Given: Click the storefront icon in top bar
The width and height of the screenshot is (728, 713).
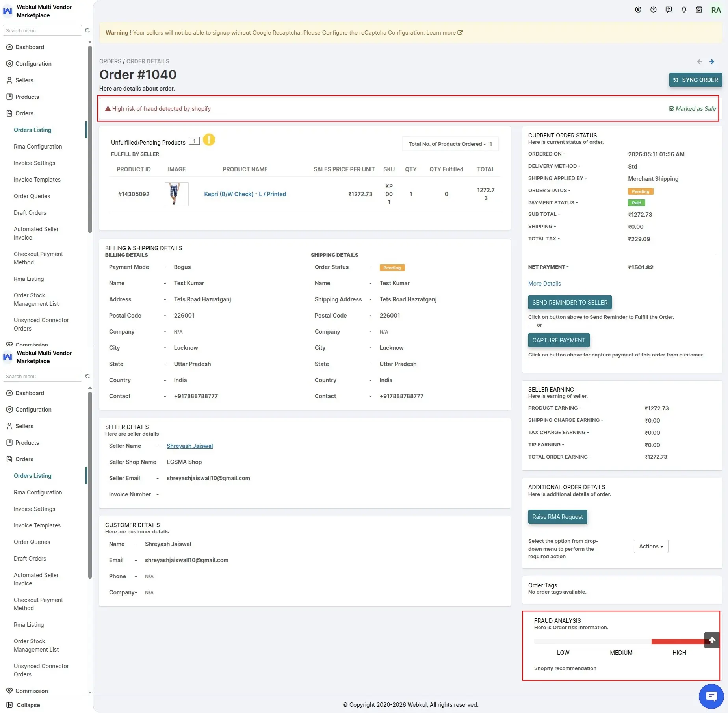Looking at the screenshot, I should click(x=699, y=10).
